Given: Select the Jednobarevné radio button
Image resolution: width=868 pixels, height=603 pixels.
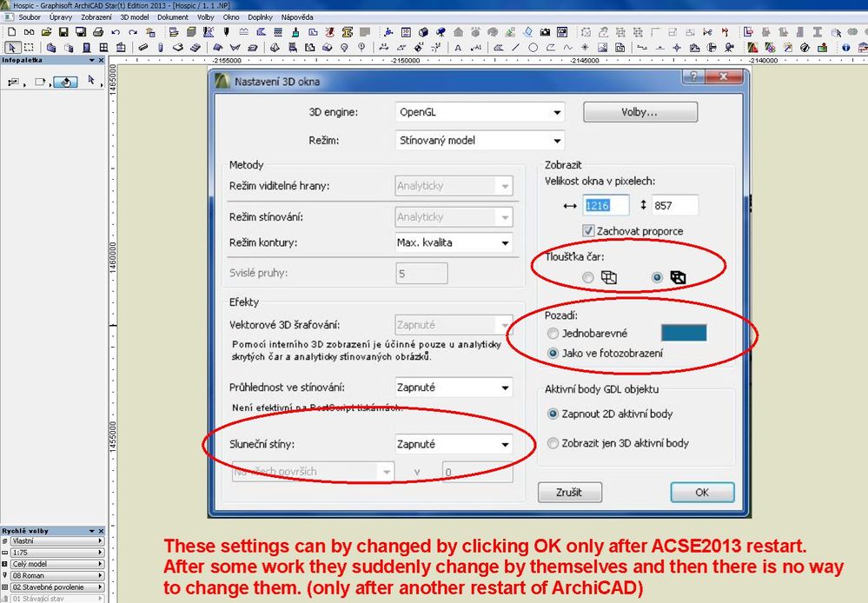Looking at the screenshot, I should 553,333.
